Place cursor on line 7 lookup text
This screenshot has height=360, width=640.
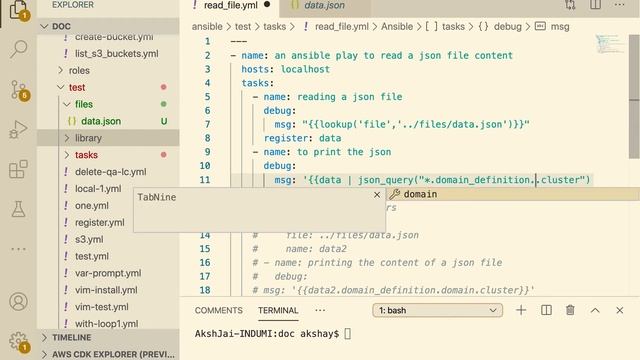point(416,124)
